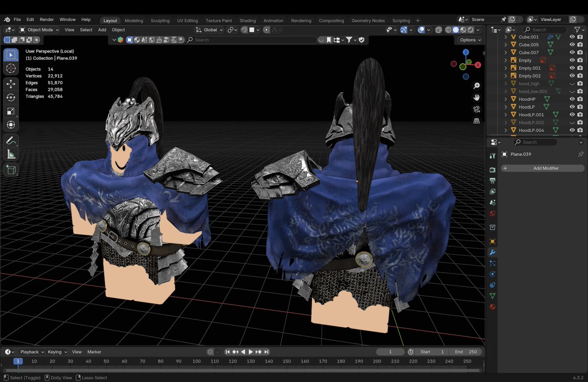Open the Scene properties tab
Image resolution: width=588 pixels, height=382 pixels.
click(x=492, y=202)
